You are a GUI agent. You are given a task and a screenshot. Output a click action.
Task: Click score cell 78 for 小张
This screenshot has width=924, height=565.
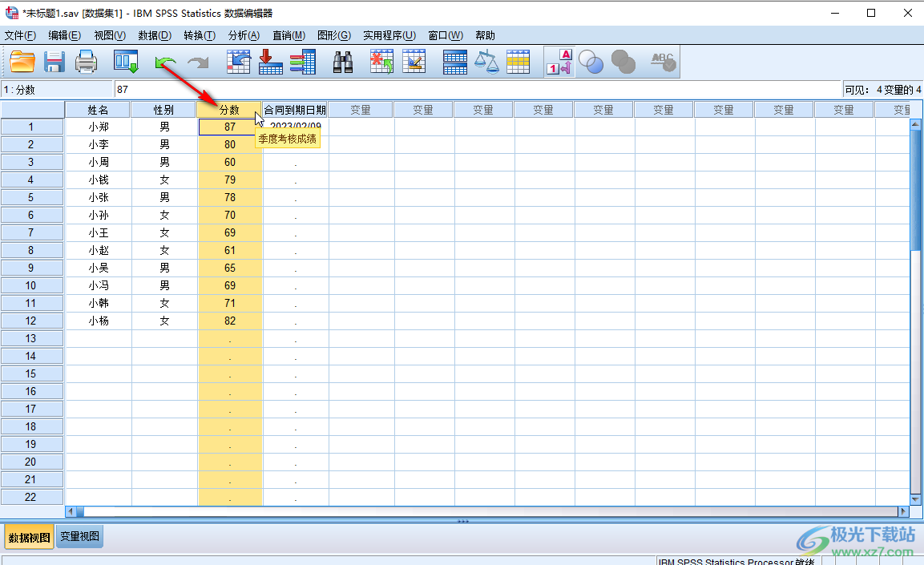pyautogui.click(x=230, y=197)
